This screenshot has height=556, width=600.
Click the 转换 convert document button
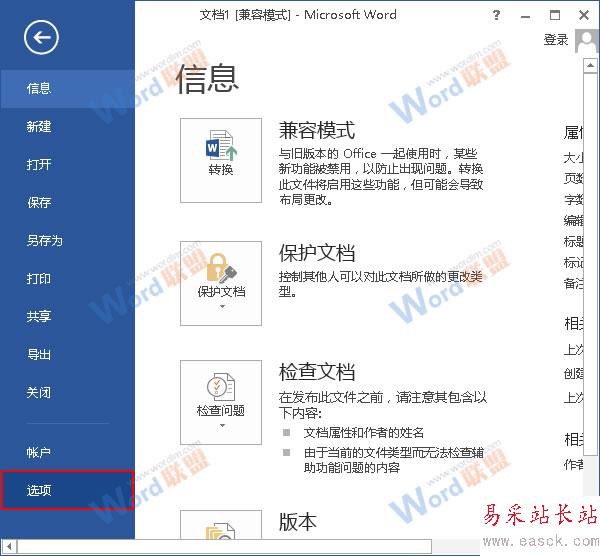221,160
